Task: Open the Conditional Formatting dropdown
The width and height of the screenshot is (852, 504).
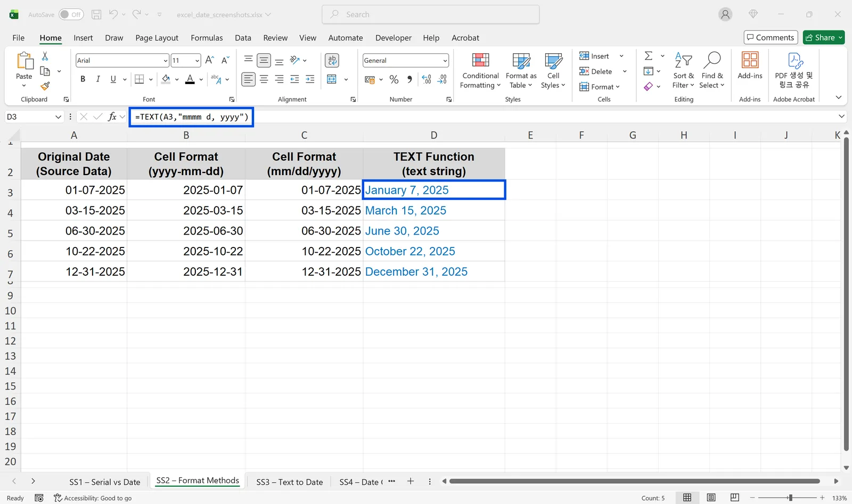Action: point(480,71)
